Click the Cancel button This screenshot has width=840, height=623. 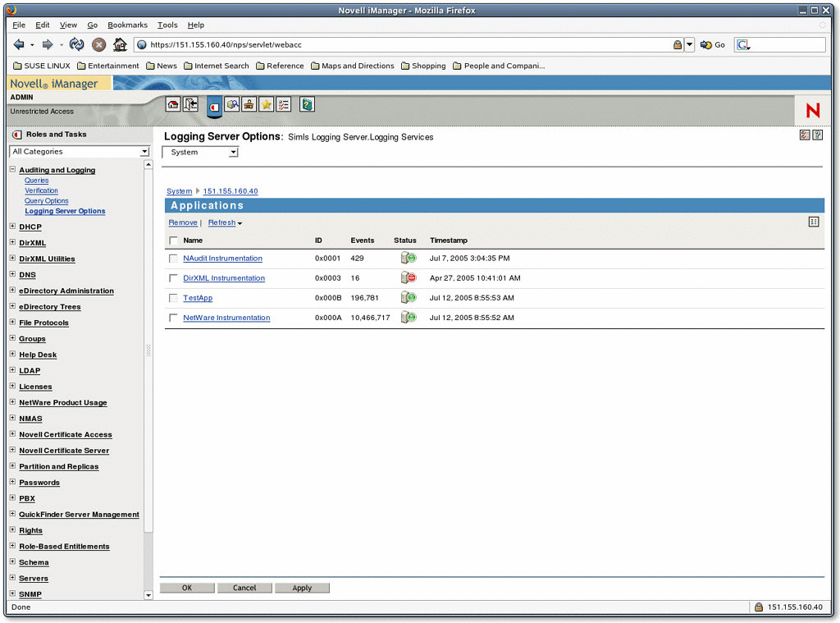tap(244, 588)
